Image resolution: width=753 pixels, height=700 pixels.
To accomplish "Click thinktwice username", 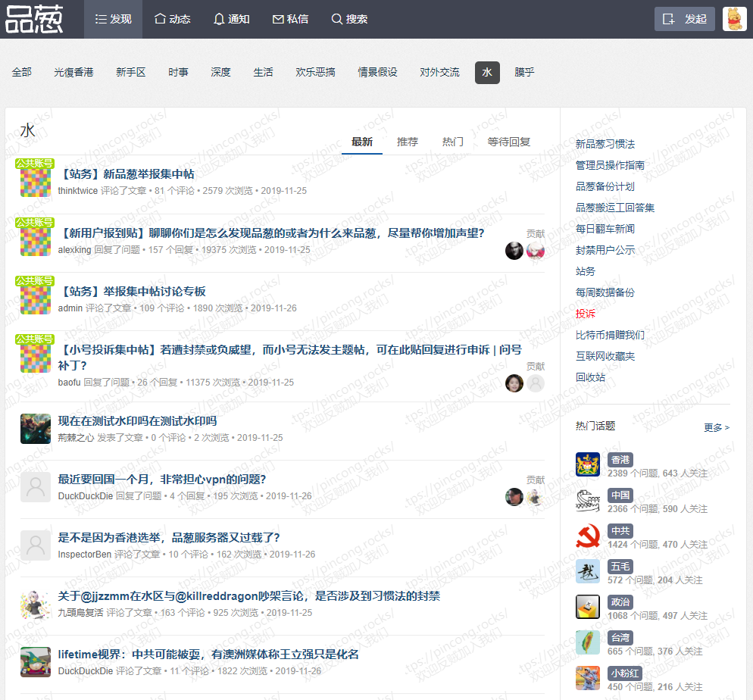I will click(x=78, y=191).
